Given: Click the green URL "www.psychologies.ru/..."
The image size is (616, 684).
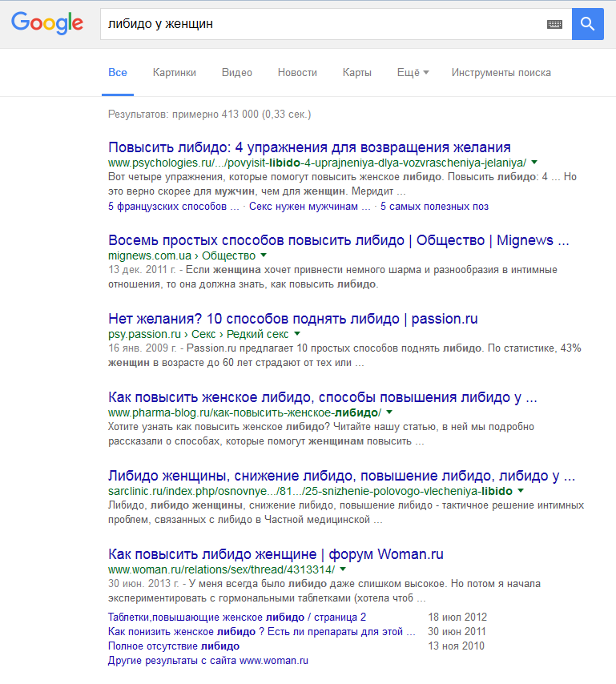Looking at the screenshot, I should click(317, 163).
